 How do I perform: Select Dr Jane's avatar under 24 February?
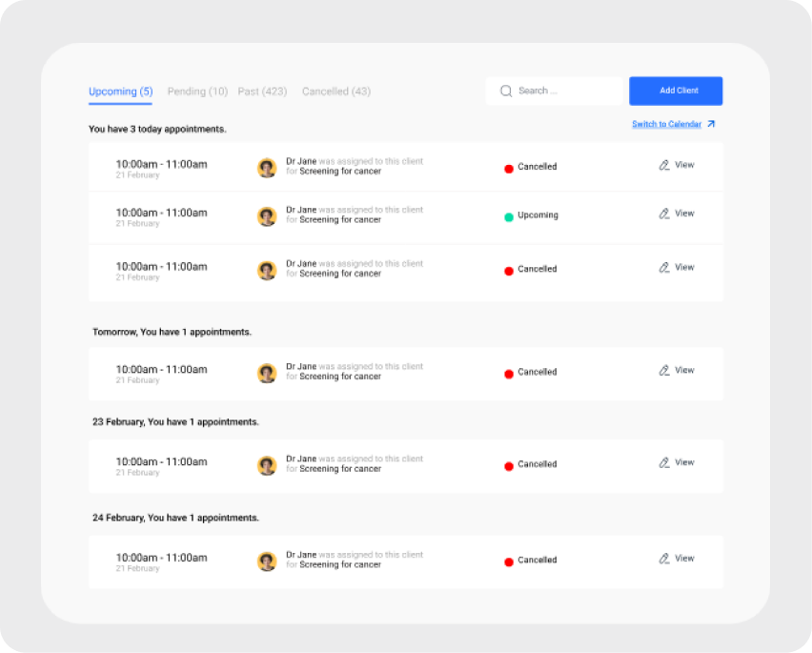(267, 561)
